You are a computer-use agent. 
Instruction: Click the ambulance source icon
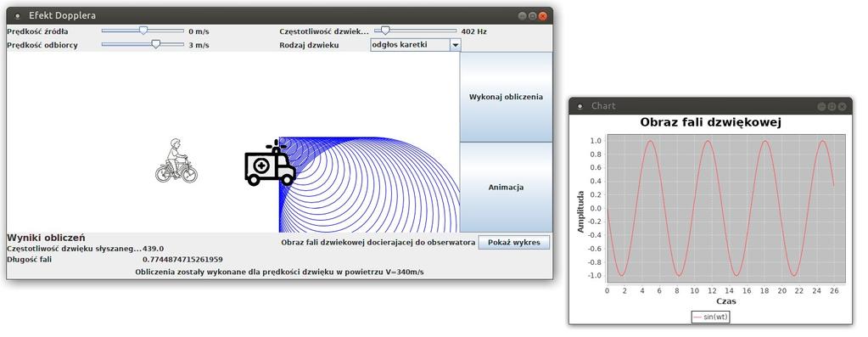click(x=270, y=163)
